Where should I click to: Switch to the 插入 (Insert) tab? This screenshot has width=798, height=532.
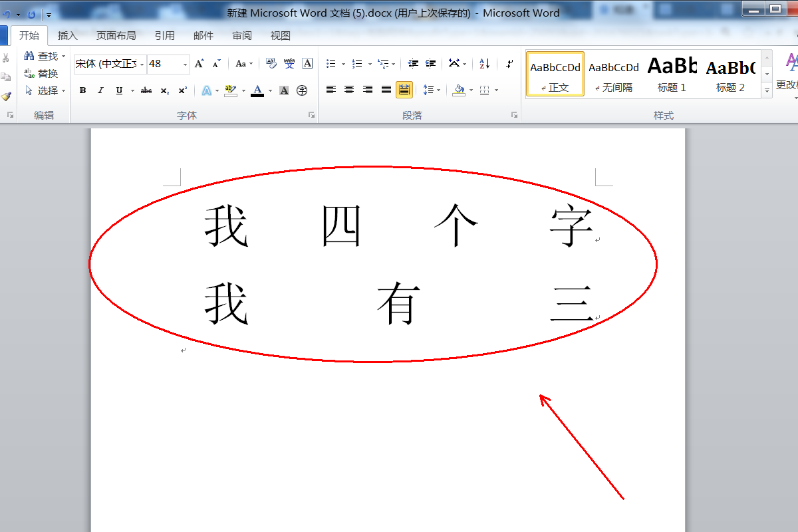point(68,36)
